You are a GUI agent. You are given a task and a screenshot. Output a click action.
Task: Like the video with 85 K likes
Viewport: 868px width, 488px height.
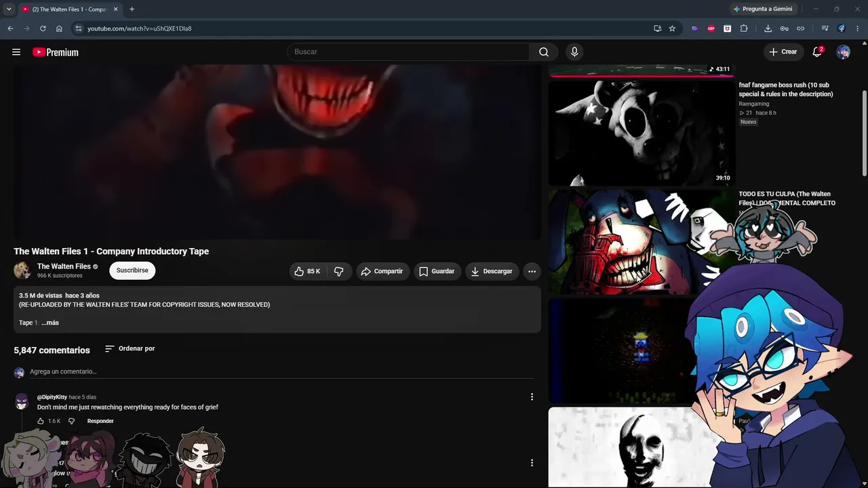[x=307, y=271]
